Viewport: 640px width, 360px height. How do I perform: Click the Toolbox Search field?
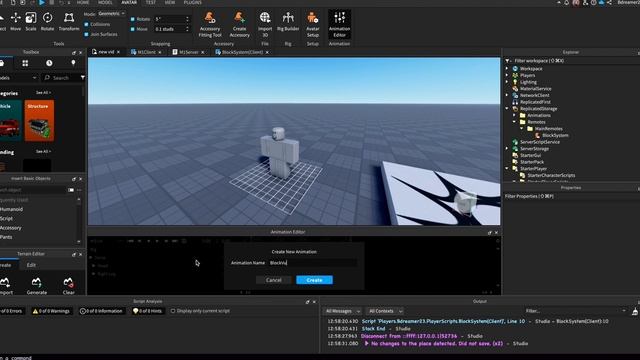pos(60,78)
